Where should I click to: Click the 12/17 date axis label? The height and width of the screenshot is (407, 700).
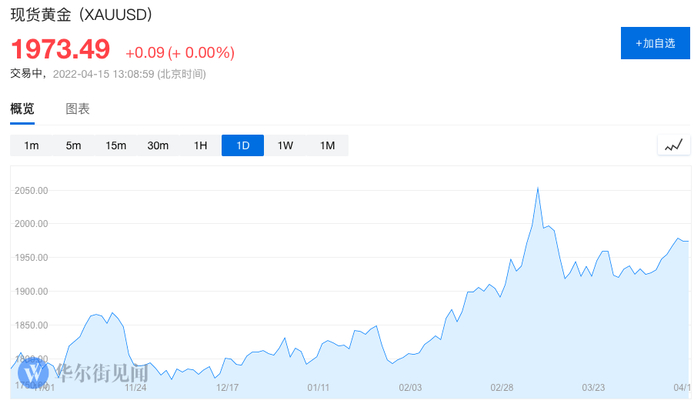pos(227,388)
